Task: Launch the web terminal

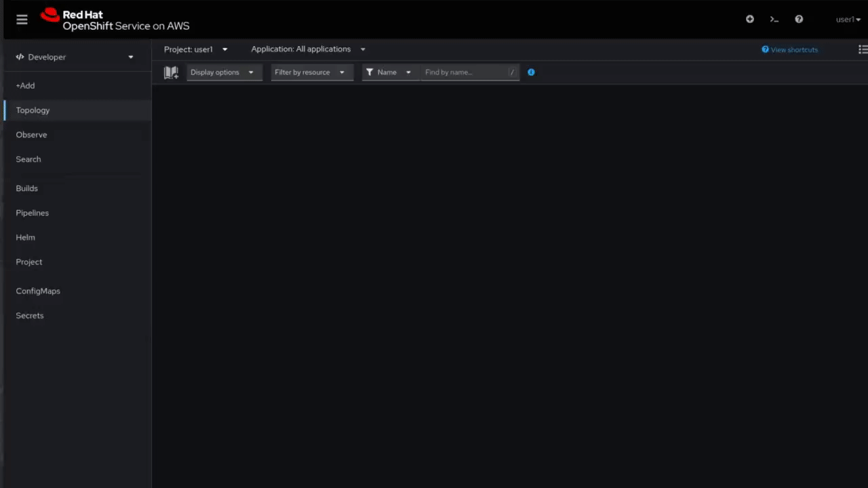Action: (774, 19)
